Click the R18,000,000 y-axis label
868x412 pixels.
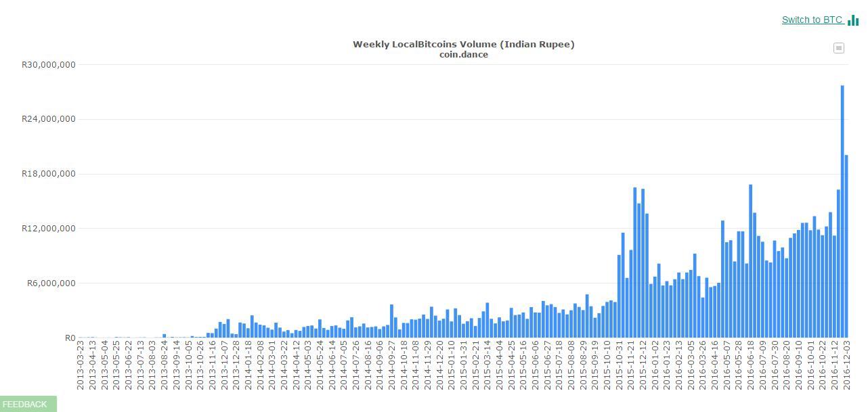coord(48,174)
